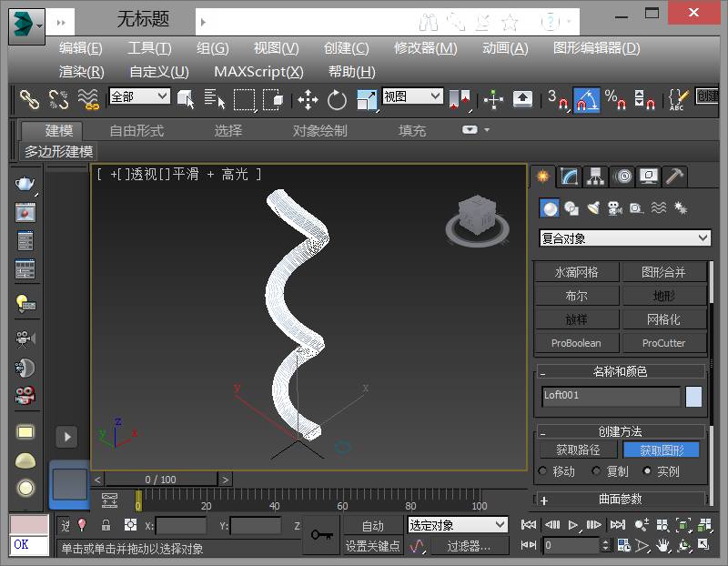The height and width of the screenshot is (566, 728).
Task: Click Select and Manipulate icon
Action: (493, 99)
